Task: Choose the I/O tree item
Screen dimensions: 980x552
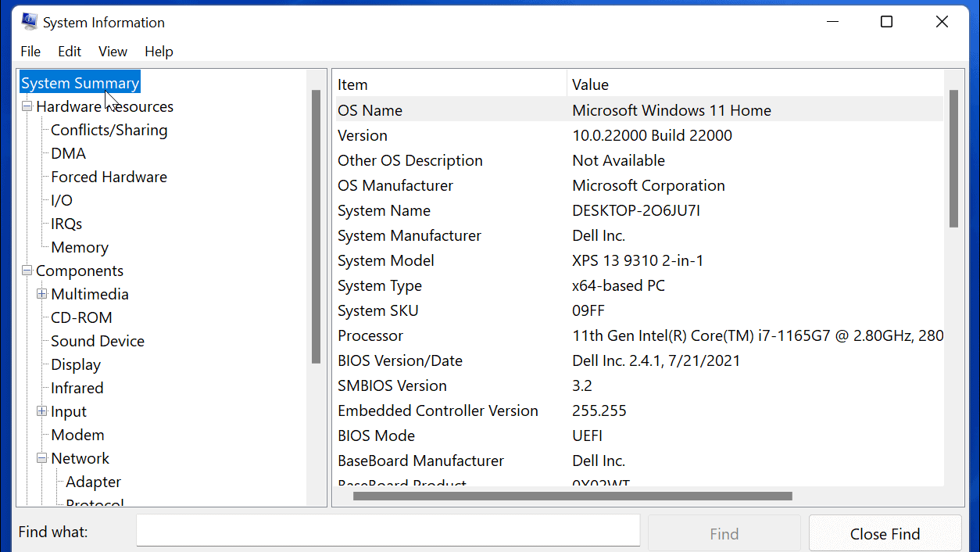Action: pyautogui.click(x=62, y=200)
